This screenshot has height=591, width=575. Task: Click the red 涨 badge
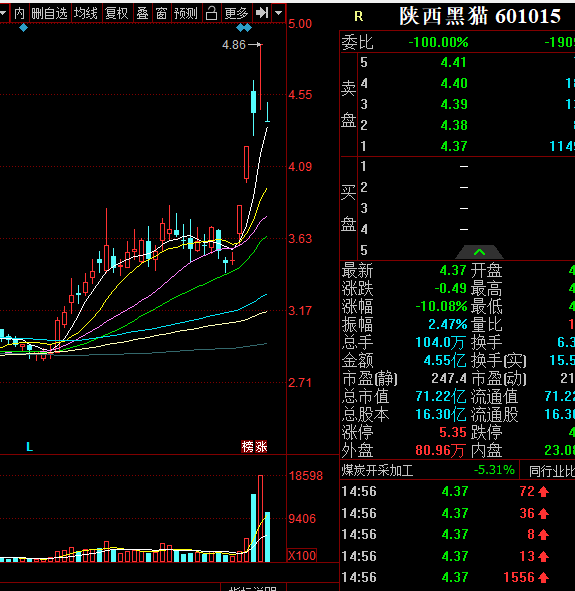click(261, 447)
